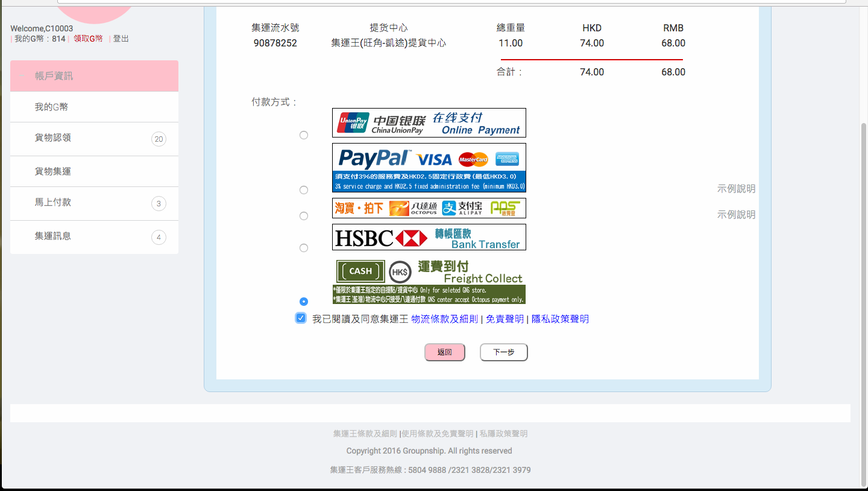Click the hotline text 5804 9888
Screen dimensions: 868x491
427,470
